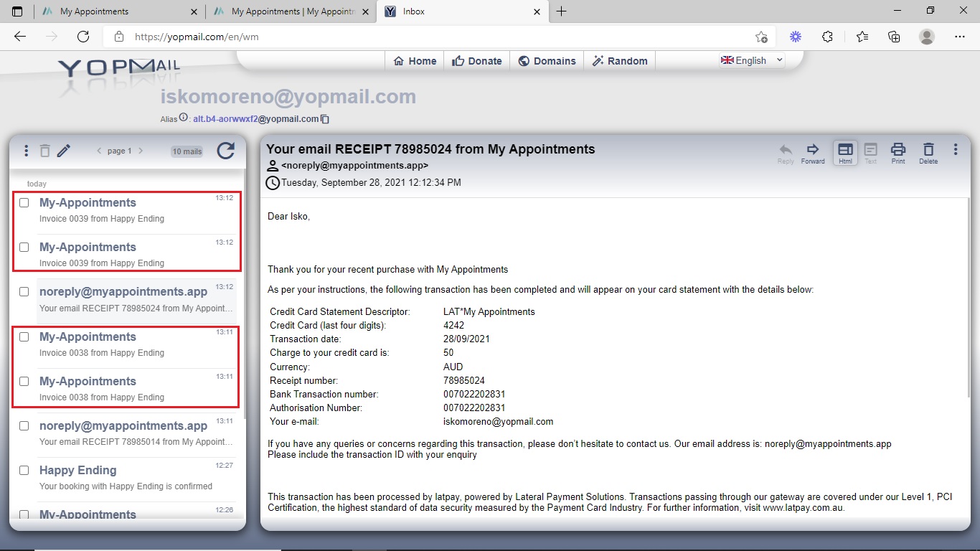Screen dimensions: 980x551
Task: Refresh the YOPmail inbox list
Action: point(225,151)
